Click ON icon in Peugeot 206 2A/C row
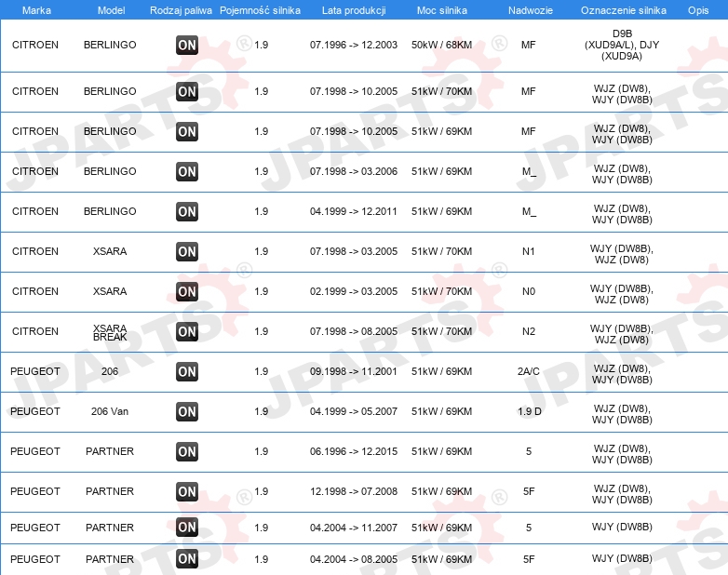This screenshot has height=575, width=728. [x=187, y=371]
